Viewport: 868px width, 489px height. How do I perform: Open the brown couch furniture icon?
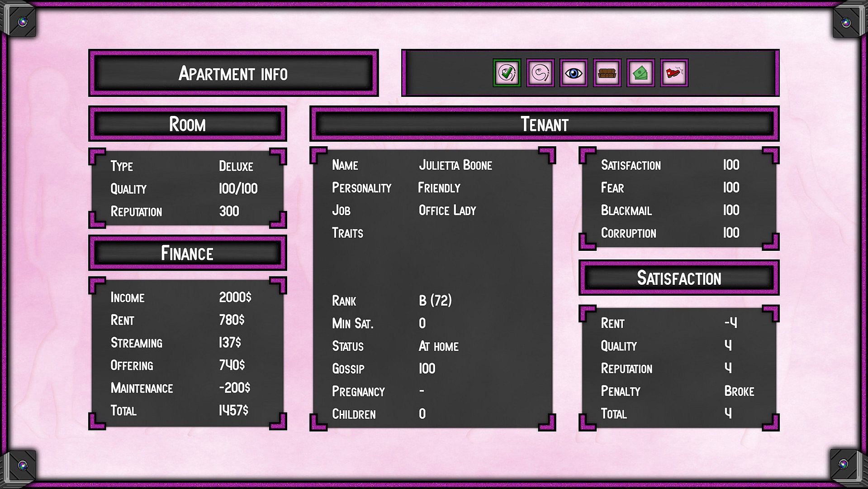coord(607,73)
